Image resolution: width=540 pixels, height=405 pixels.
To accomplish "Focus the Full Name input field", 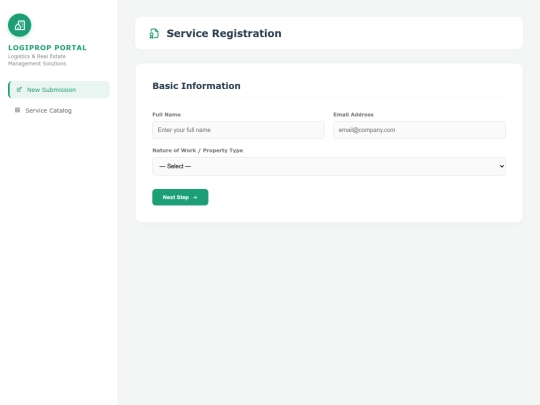I will [238, 130].
